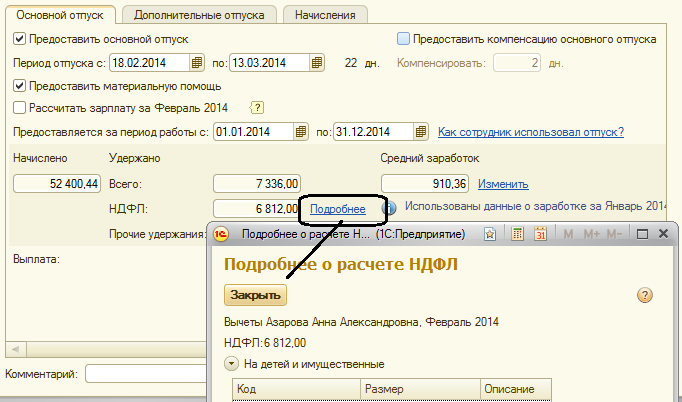682x402 pixels.
Task: Open the Начисления tab
Action: [325, 15]
